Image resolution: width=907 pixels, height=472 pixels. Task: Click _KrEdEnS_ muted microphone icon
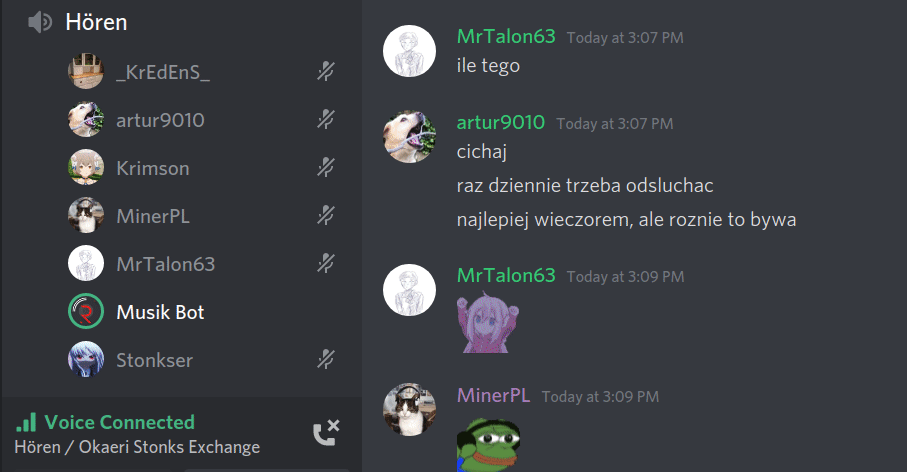tap(326, 72)
